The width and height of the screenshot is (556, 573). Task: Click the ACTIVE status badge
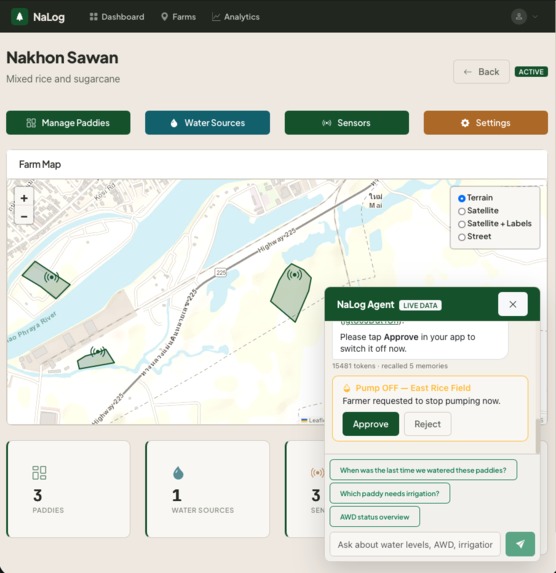point(531,72)
